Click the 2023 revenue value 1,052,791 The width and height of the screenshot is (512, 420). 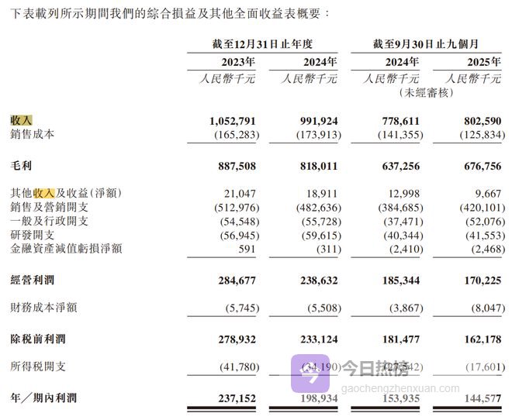click(x=232, y=121)
